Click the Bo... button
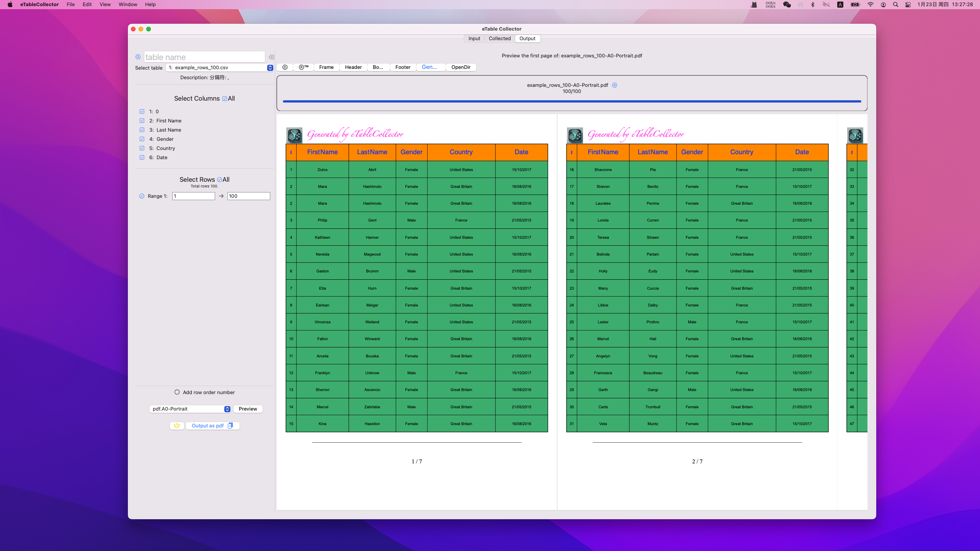This screenshot has height=551, width=980. [x=378, y=67]
